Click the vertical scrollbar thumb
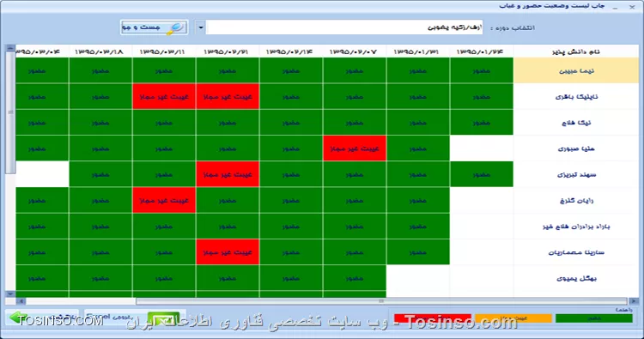The image size is (644, 339). point(10,112)
